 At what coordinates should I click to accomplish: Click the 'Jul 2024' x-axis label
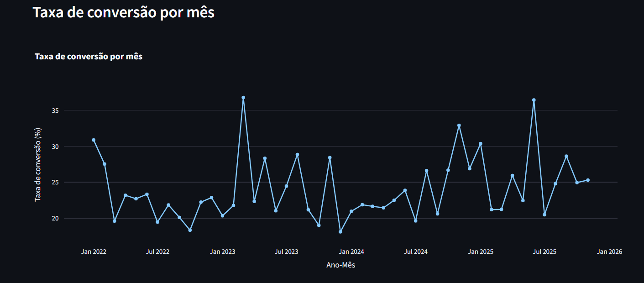[x=415, y=252]
